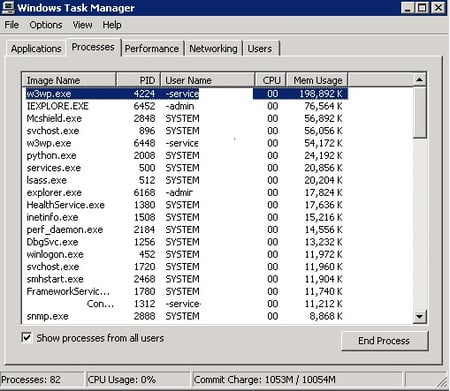This screenshot has width=450, height=391.
Task: Select svchost.exe with PID 896
Action: (187, 131)
